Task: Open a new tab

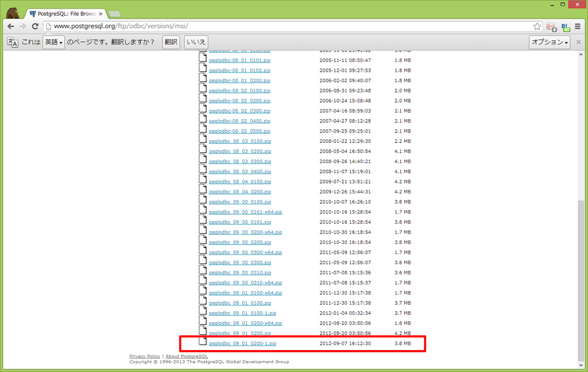Action: click(x=114, y=14)
